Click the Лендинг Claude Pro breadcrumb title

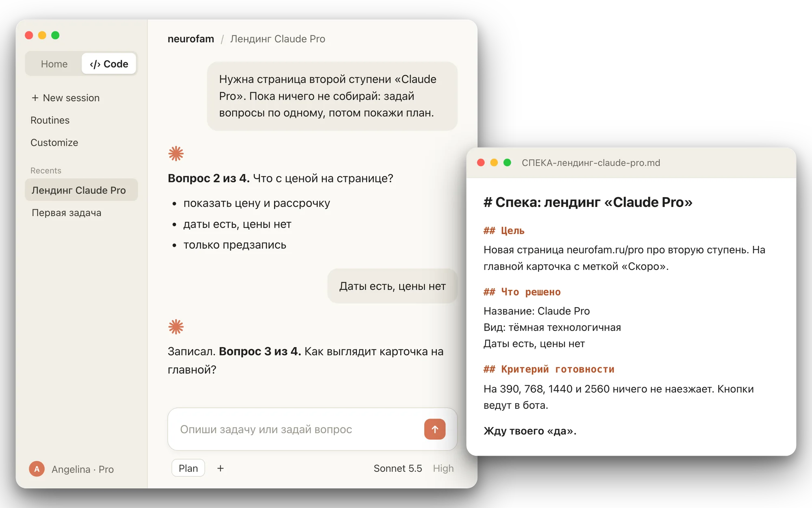pyautogui.click(x=278, y=39)
